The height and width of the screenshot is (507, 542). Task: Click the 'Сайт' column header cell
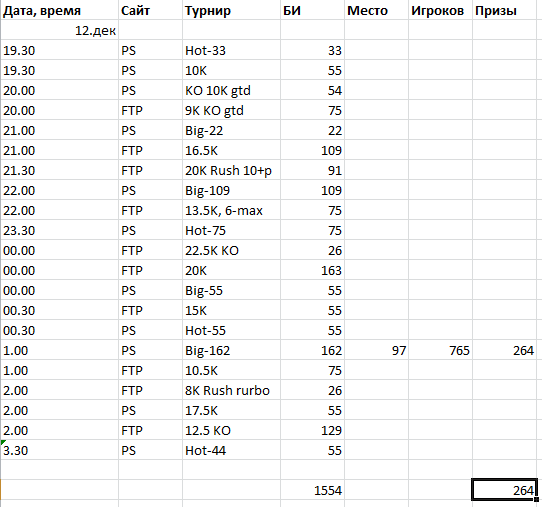[x=150, y=10]
